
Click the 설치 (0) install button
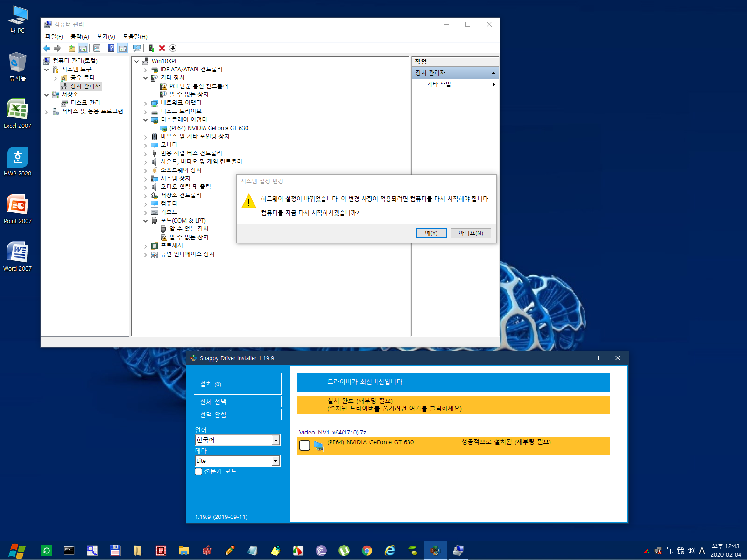pyautogui.click(x=237, y=384)
